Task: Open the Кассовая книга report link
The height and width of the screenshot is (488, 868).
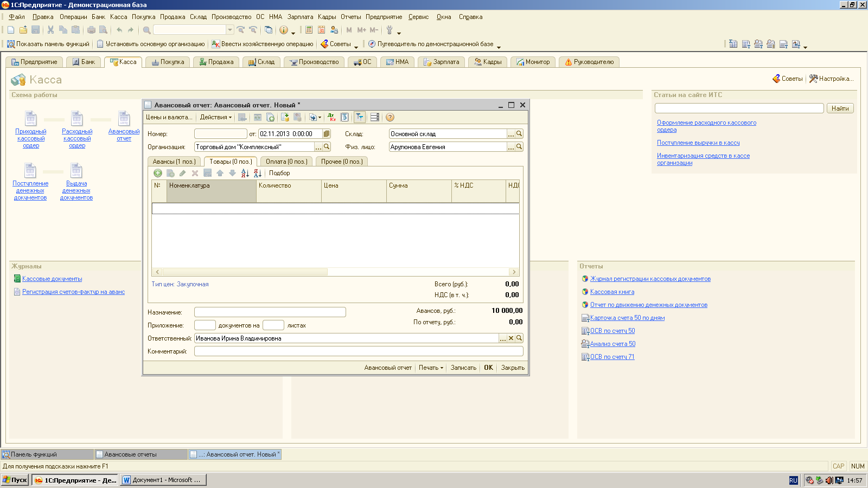Action: [612, 292]
